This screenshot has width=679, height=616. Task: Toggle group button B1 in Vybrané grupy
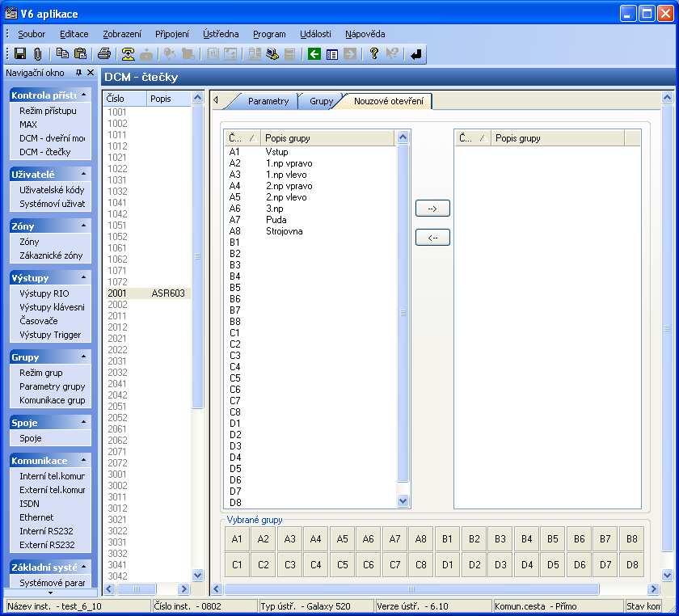(x=447, y=539)
